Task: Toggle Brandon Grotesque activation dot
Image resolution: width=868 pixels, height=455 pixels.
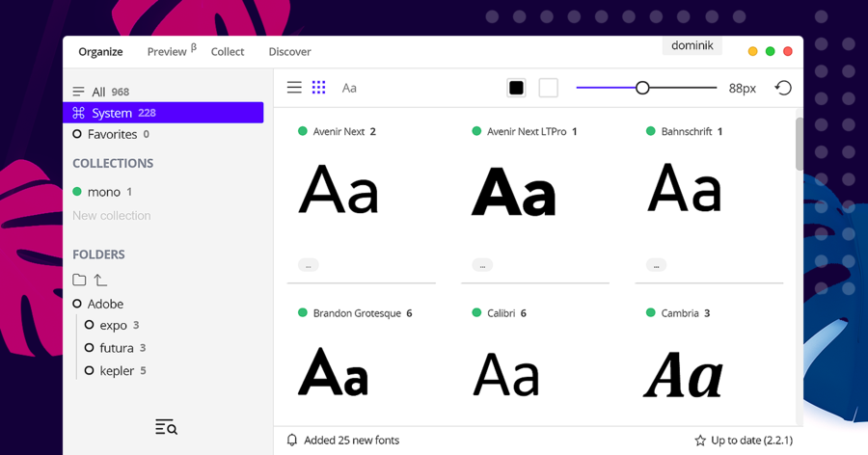Action: [x=302, y=312]
